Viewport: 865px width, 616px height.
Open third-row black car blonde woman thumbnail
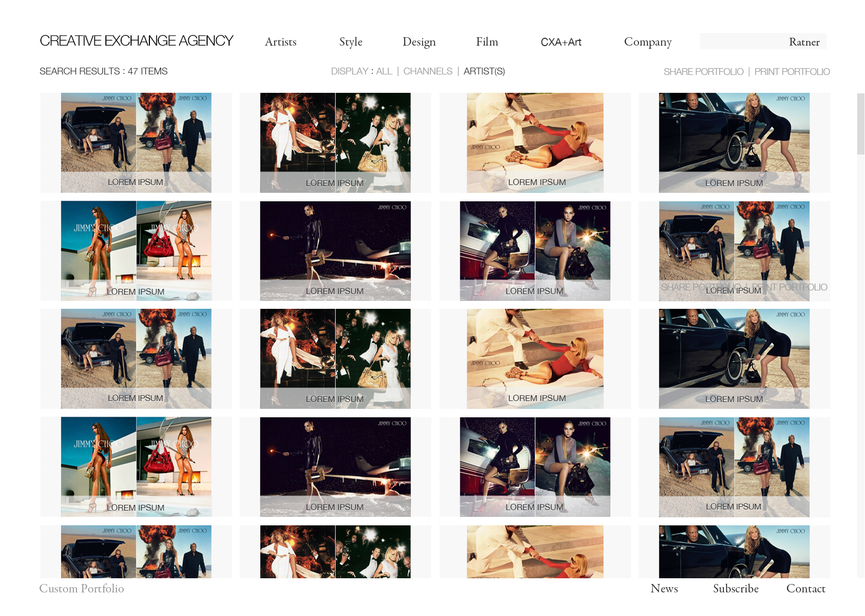(734, 359)
